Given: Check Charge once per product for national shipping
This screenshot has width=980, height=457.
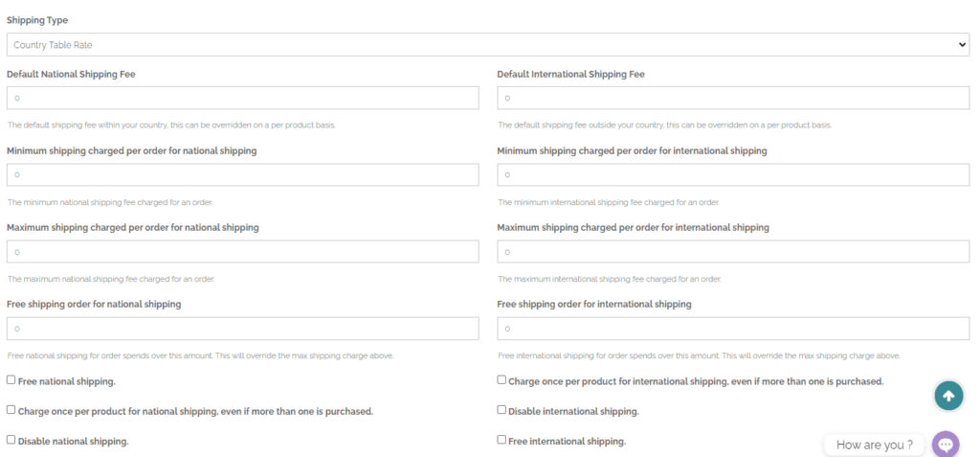Looking at the screenshot, I should pyautogui.click(x=11, y=409).
